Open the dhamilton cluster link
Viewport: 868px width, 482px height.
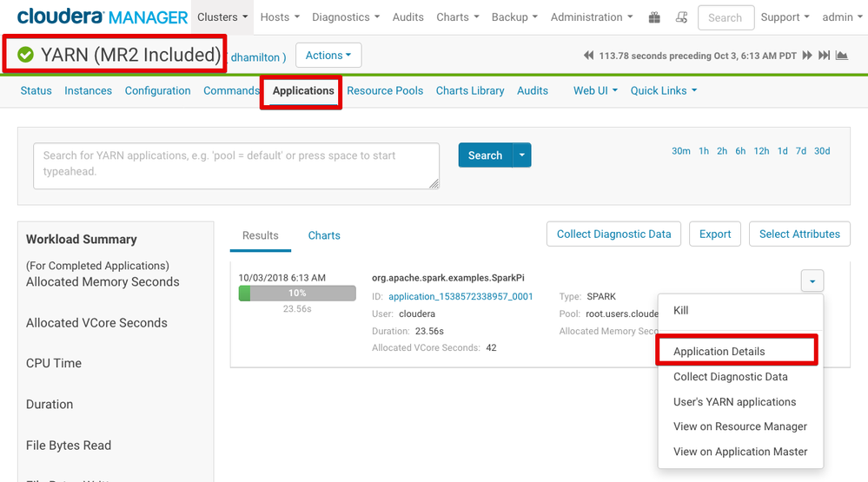tap(255, 57)
